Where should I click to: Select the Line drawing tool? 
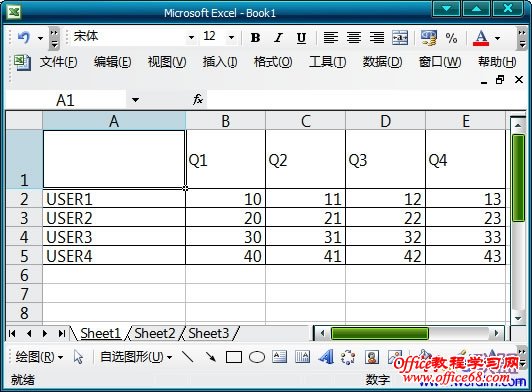pyautogui.click(x=188, y=357)
